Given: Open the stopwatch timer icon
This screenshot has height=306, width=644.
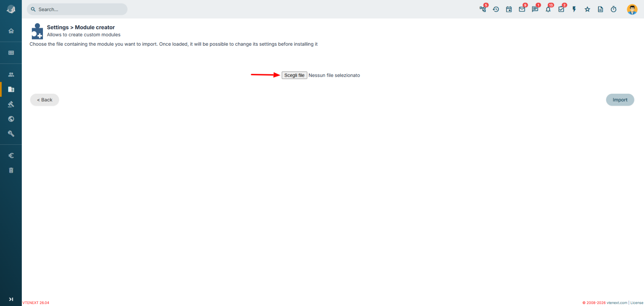Looking at the screenshot, I should 614,9.
